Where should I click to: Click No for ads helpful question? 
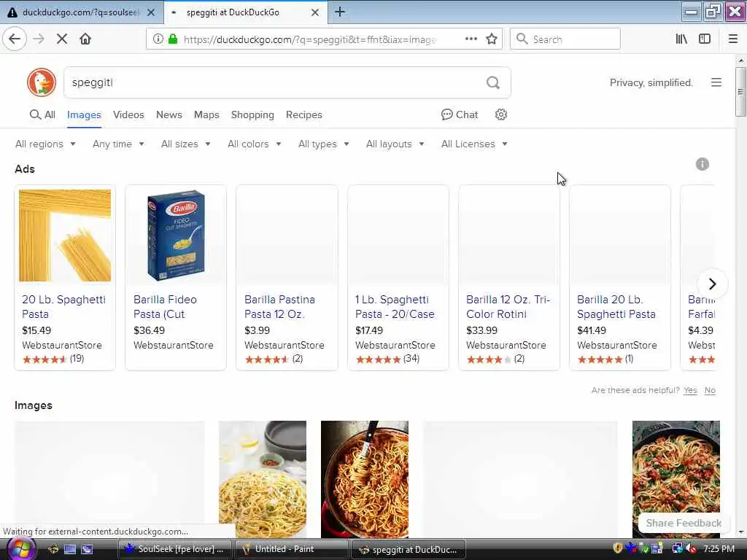710,391
